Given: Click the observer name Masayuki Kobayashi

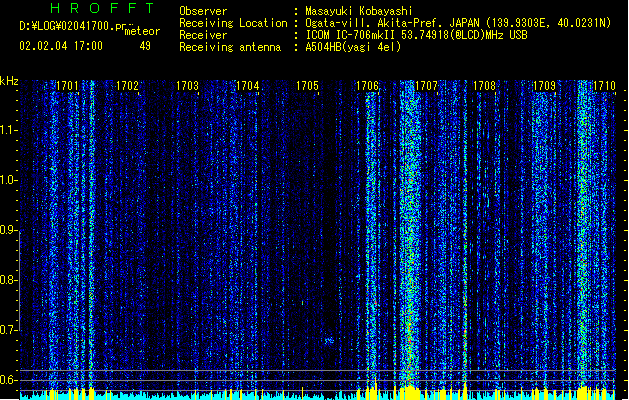Looking at the screenshot, I should tap(359, 11).
